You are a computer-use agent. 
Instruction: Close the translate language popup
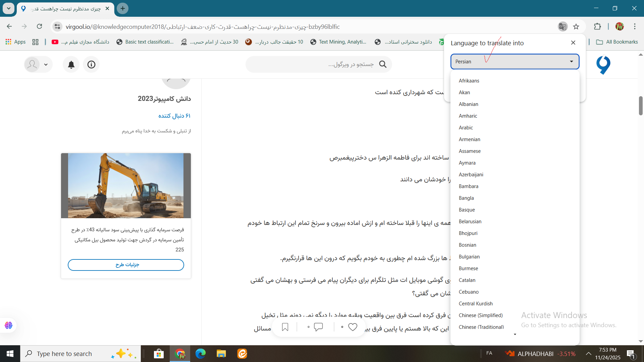(x=573, y=43)
